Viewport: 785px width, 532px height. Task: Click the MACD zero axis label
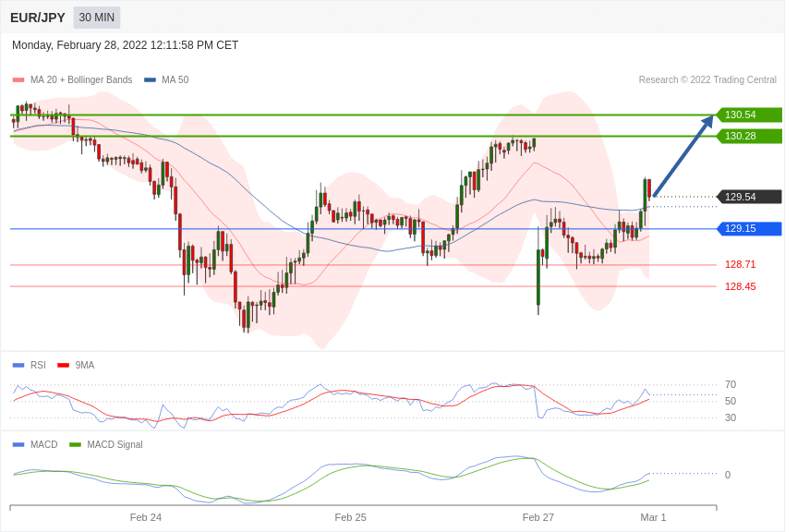coord(728,475)
